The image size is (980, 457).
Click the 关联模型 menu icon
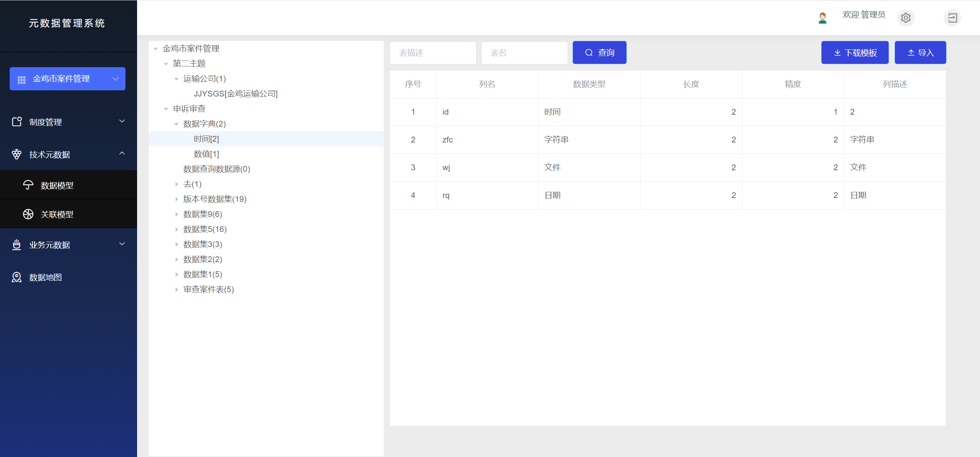(28, 214)
